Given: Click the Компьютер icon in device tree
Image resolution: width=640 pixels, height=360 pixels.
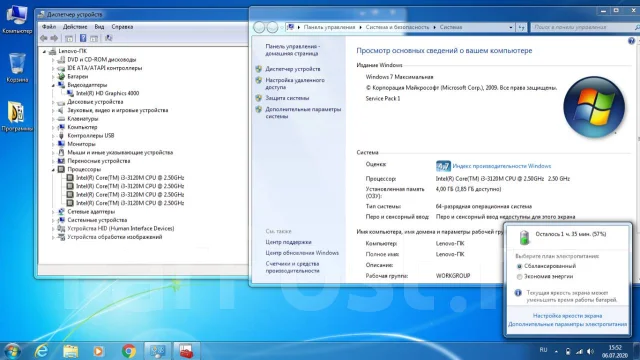Looking at the screenshot, I should click(61, 127).
